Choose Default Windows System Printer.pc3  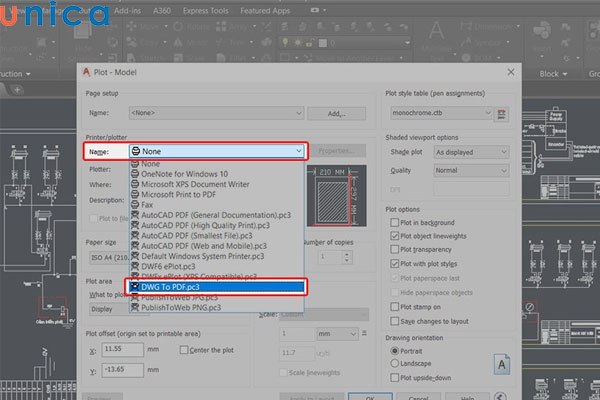217,256
